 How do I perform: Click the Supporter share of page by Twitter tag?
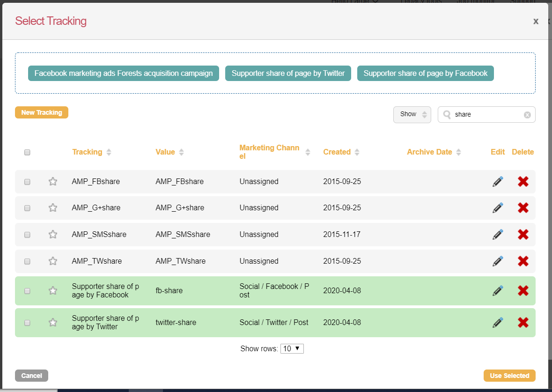coord(288,74)
